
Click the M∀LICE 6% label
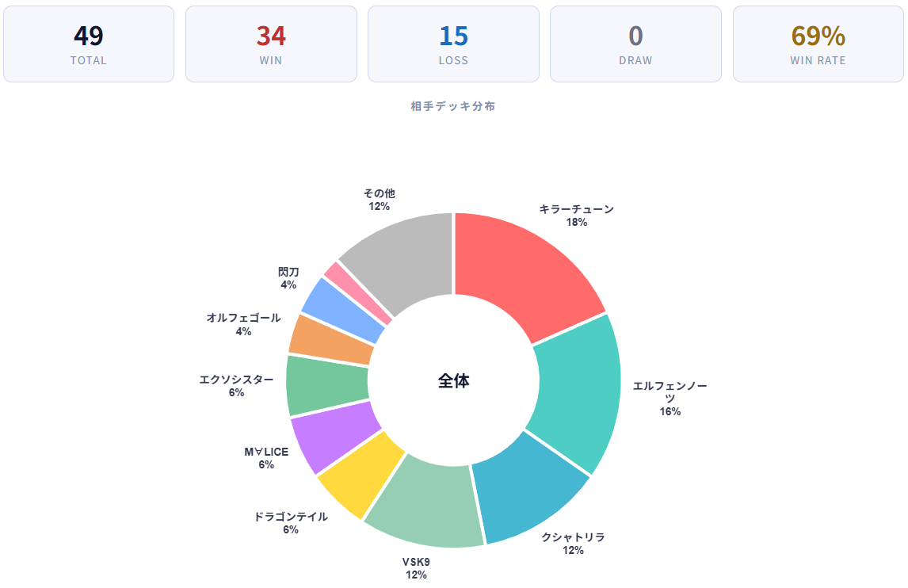[x=266, y=458]
